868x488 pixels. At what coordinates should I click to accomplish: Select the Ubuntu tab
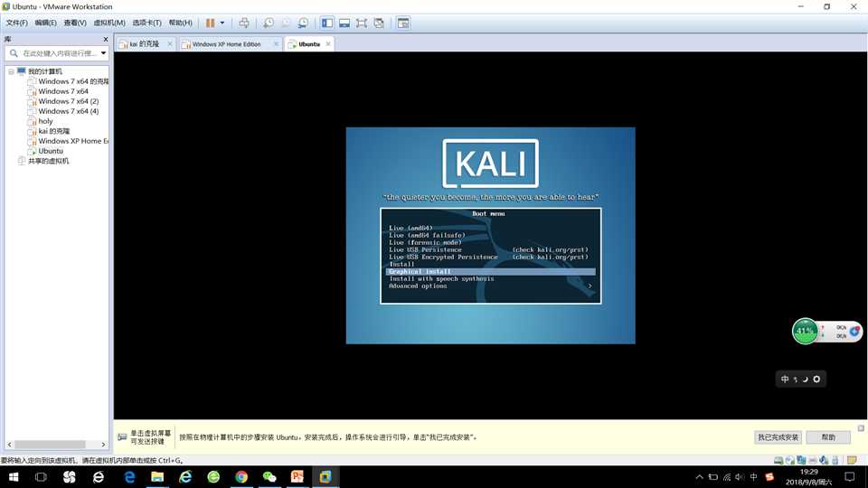(309, 43)
